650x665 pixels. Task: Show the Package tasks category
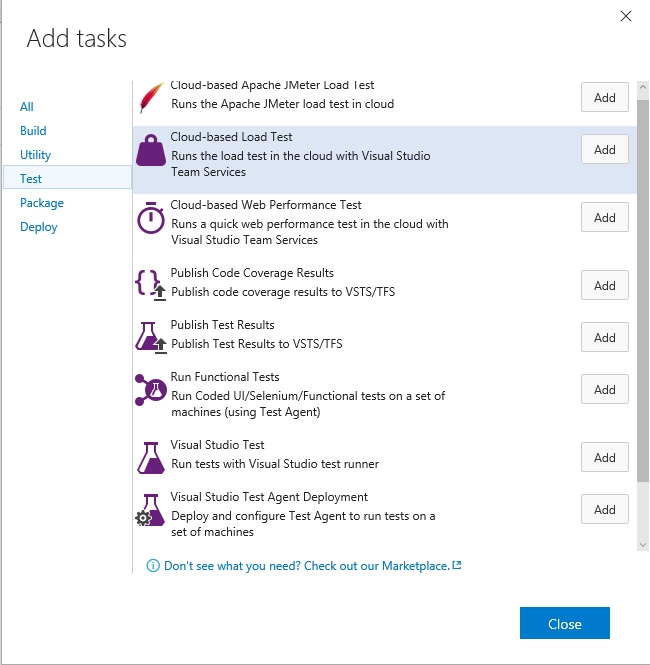tap(42, 203)
